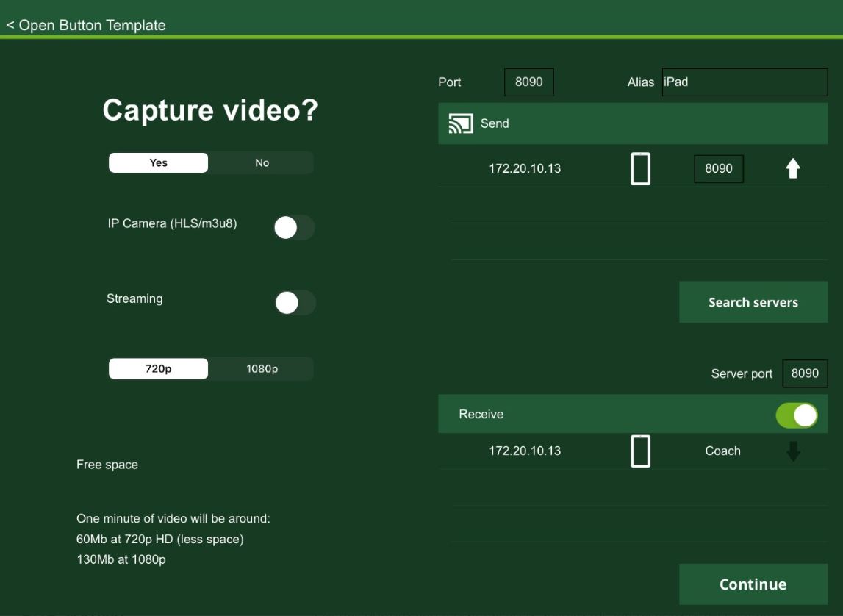Turn off the Receive toggle
Image resolution: width=843 pixels, height=616 pixels.
tap(797, 415)
